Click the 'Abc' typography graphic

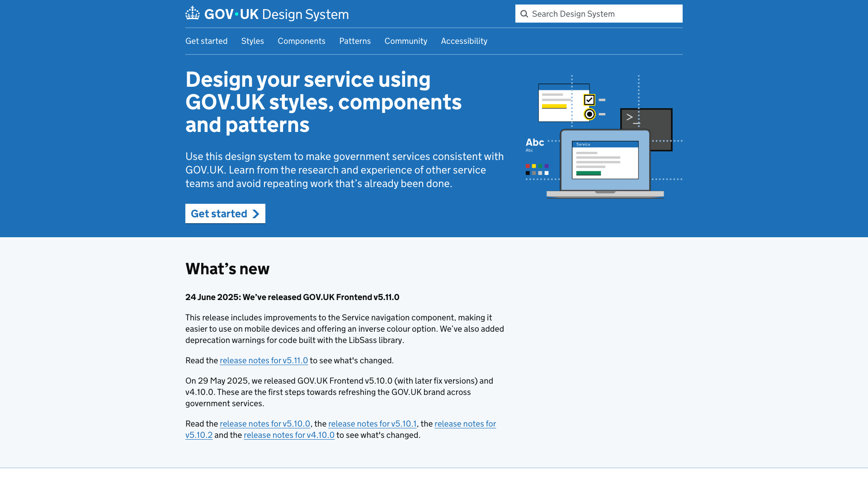tap(534, 142)
